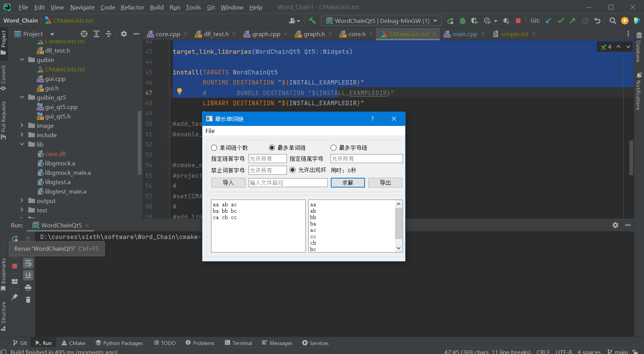The image size is (644, 354).
Task: Click the print icon in Run panel
Action: (28, 288)
